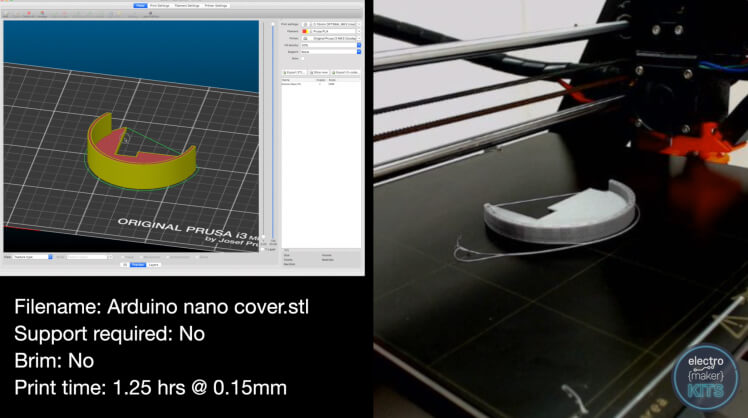Open the Support dropdown
748x418 pixels.
click(x=331, y=52)
